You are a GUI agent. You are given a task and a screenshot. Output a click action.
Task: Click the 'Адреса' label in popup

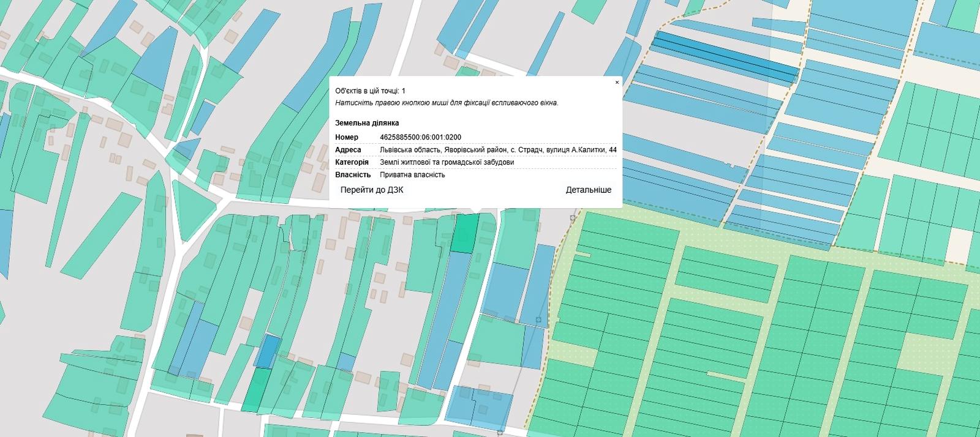click(x=348, y=150)
